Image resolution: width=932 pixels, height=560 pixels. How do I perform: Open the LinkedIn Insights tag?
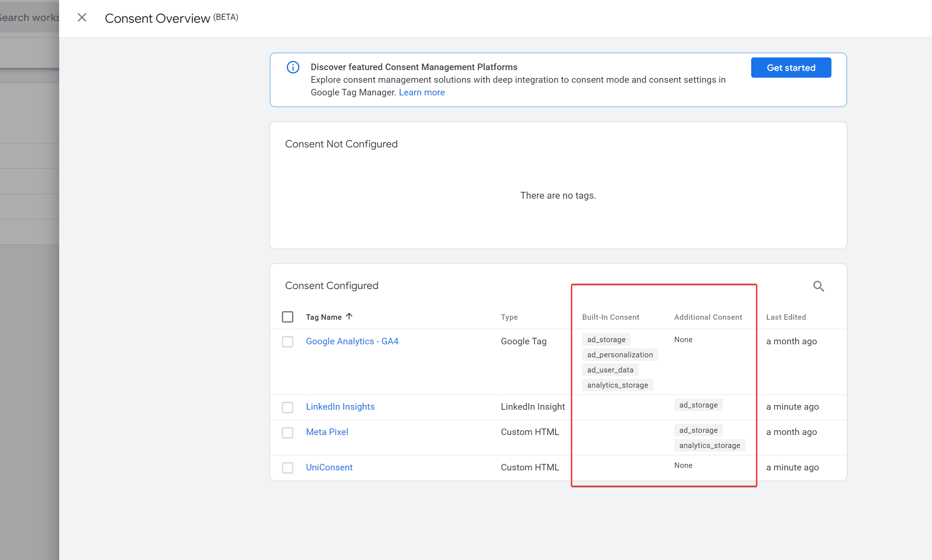340,406
